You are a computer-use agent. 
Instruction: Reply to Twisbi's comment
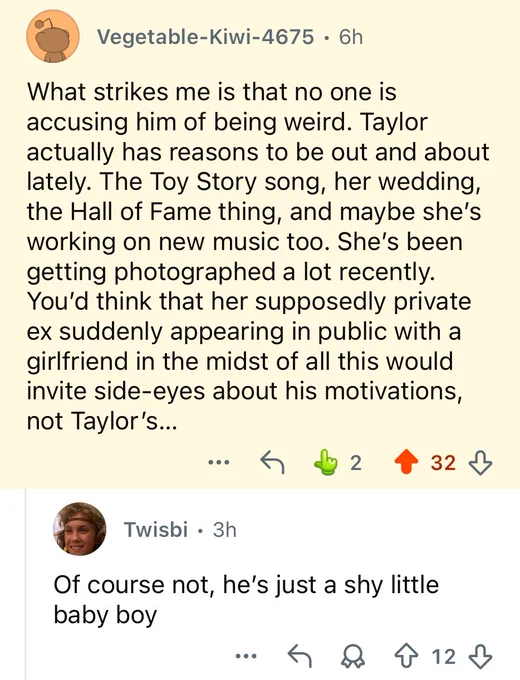point(300,656)
